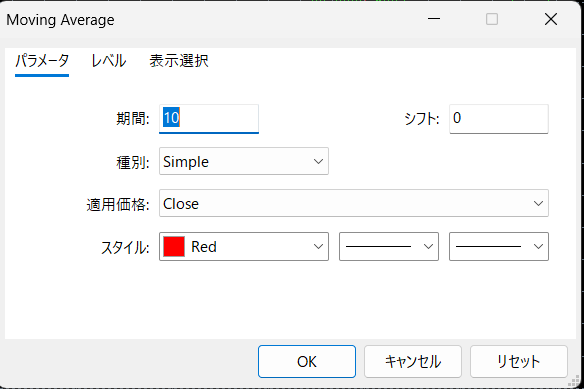Open the 種別 dropdown set to Simple
Image resolution: width=584 pixels, height=389 pixels.
pos(244,161)
